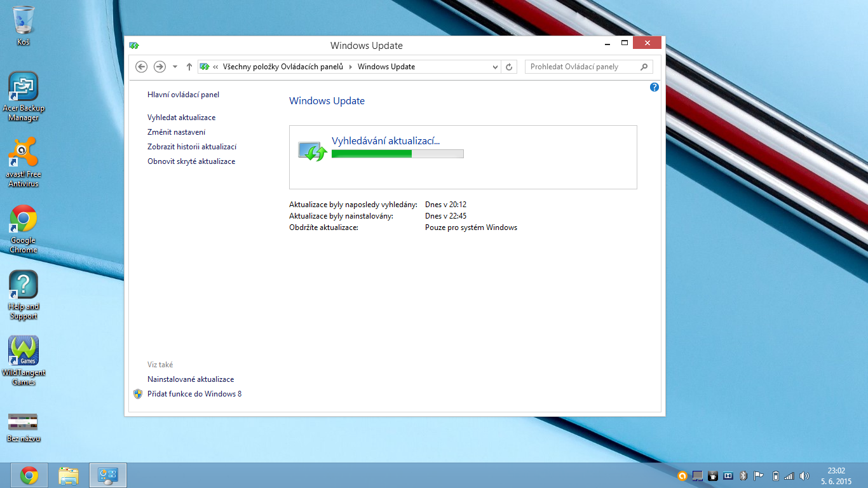This screenshot has height=488, width=868.
Task: Click the coffee cup tray icon
Action: point(713,475)
